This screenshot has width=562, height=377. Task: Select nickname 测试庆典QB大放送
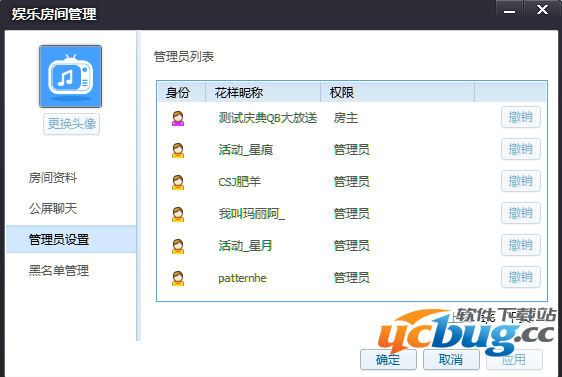click(268, 118)
